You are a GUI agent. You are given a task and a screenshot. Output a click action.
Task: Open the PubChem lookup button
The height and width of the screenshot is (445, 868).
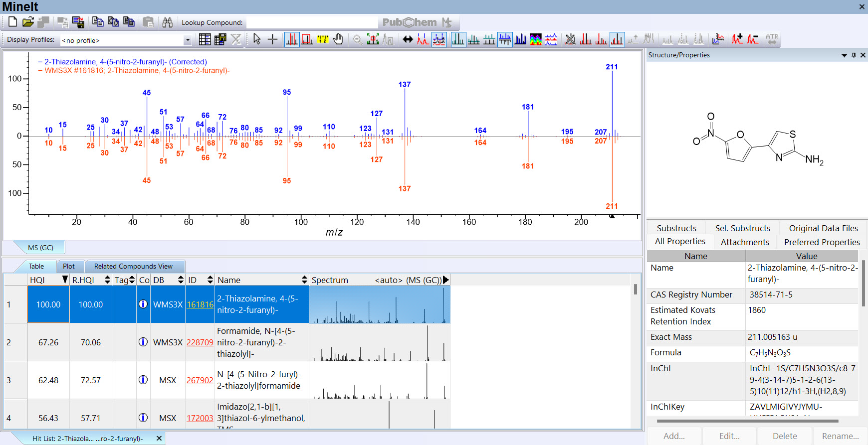tap(417, 22)
